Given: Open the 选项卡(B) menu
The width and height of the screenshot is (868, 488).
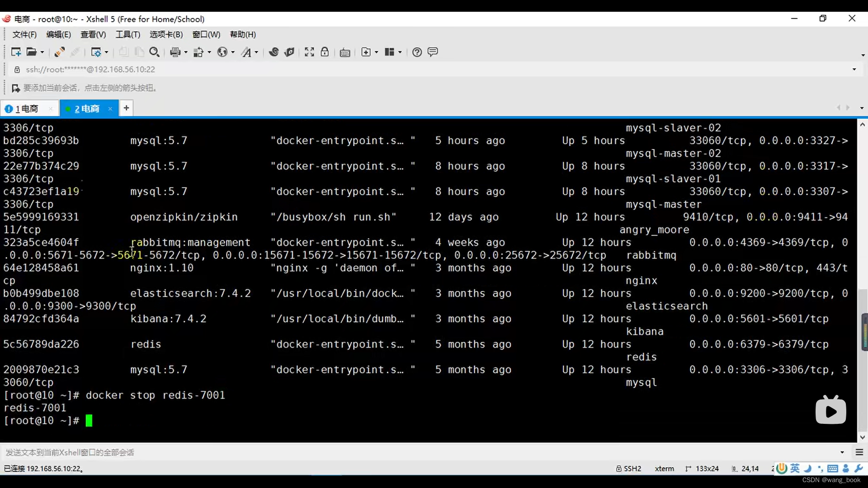Looking at the screenshot, I should tap(166, 34).
